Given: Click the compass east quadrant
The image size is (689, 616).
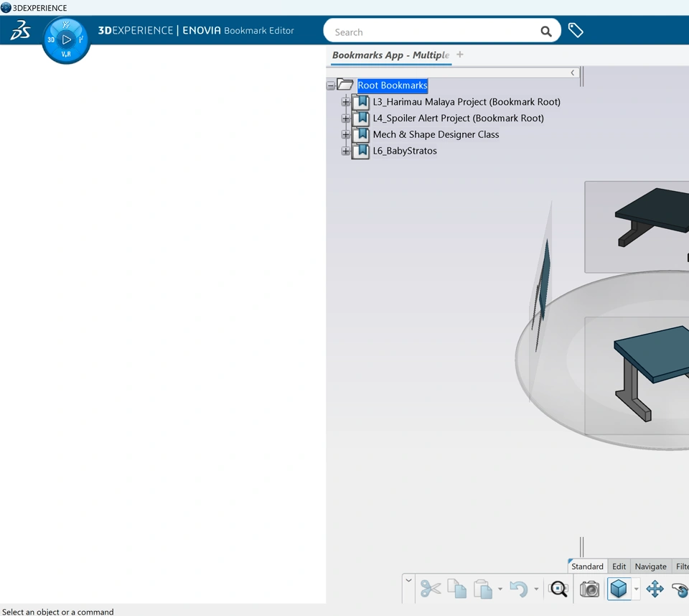Looking at the screenshot, I should point(81,39).
